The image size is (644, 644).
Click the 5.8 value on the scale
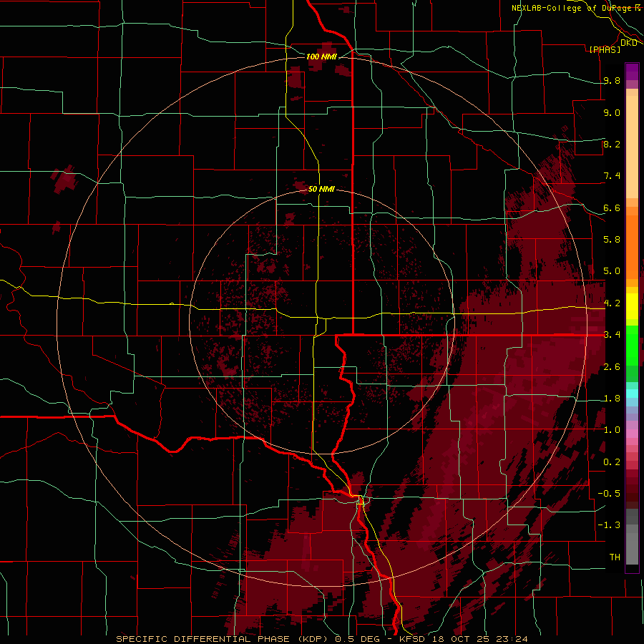[x=612, y=240]
